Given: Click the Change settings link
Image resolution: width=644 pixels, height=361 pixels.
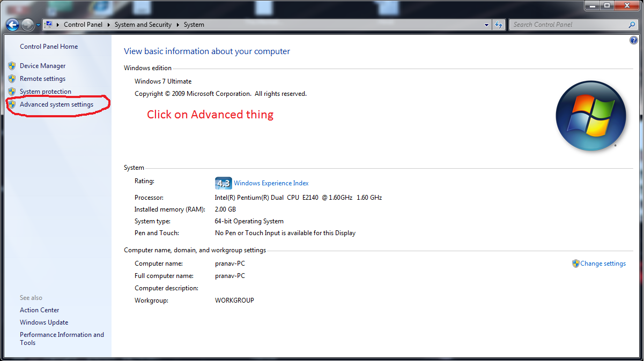Looking at the screenshot, I should [603, 264].
